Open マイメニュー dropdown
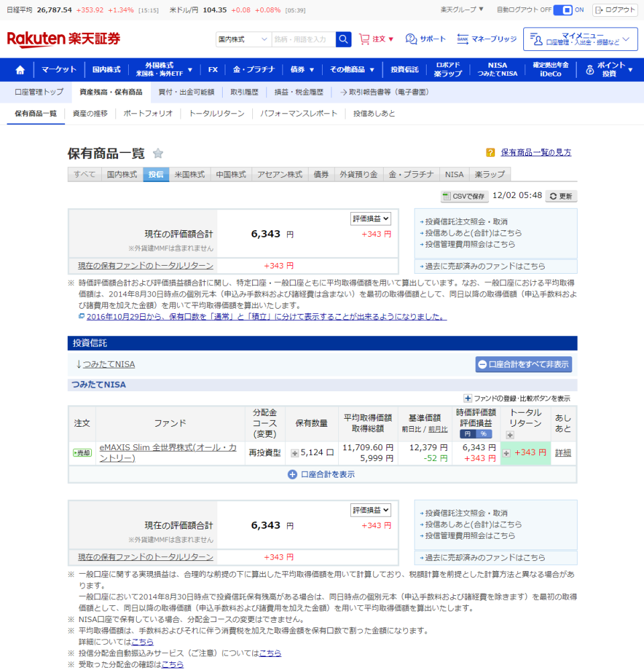 point(580,39)
